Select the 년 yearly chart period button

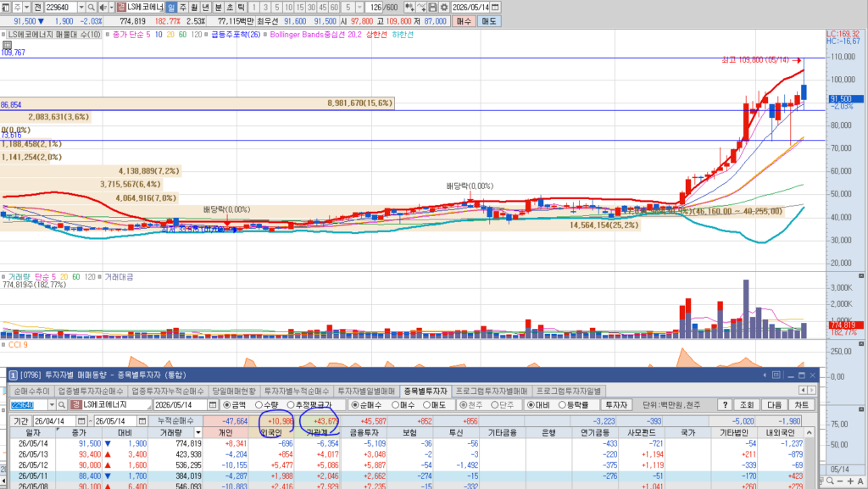[x=206, y=7]
